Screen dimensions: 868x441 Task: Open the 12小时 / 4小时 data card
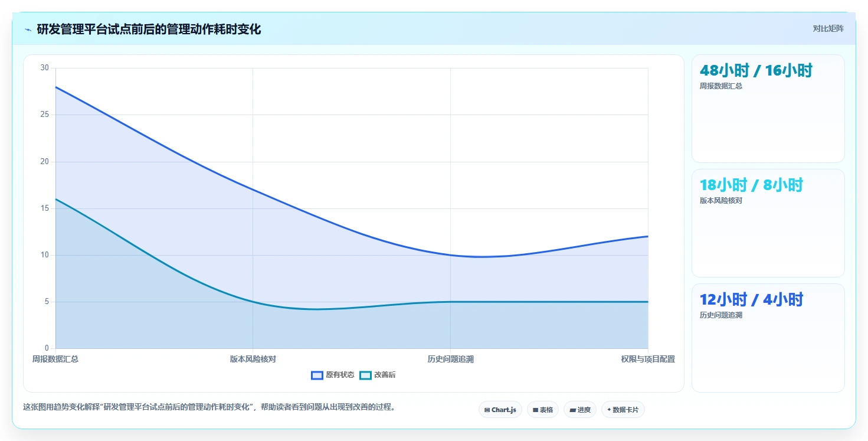768,338
